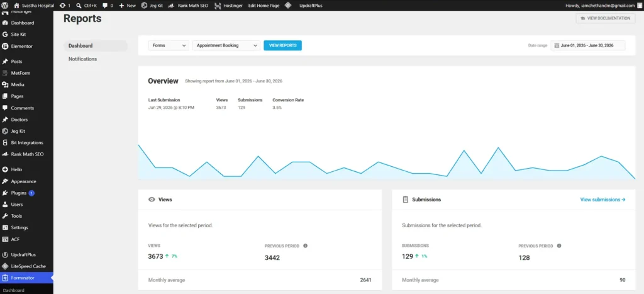644x294 pixels.
Task: Click the VIEW REPORTS button
Action: click(x=282, y=45)
